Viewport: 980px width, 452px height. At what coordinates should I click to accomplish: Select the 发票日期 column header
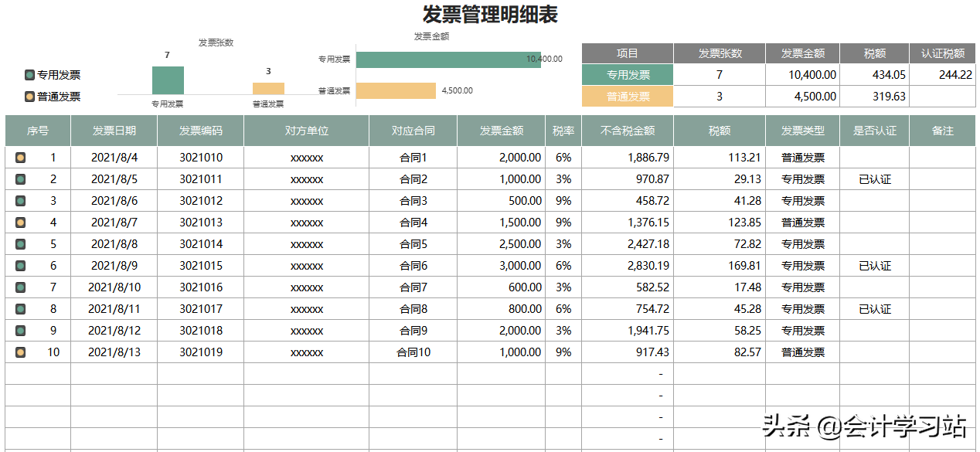[x=114, y=131]
